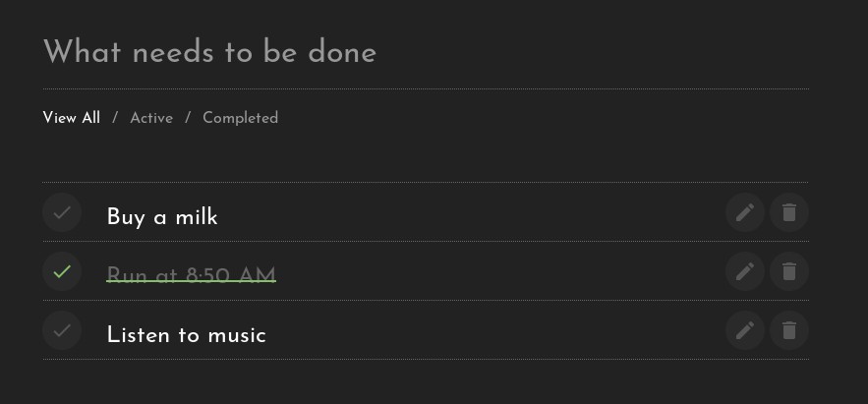The width and height of the screenshot is (868, 404).
Task: Open the Active tasks view
Action: point(151,118)
